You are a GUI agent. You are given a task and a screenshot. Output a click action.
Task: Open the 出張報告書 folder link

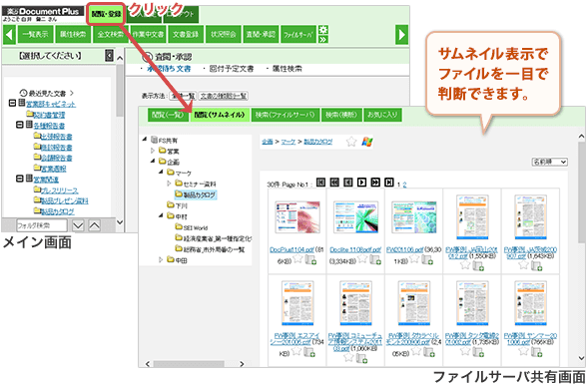57,137
